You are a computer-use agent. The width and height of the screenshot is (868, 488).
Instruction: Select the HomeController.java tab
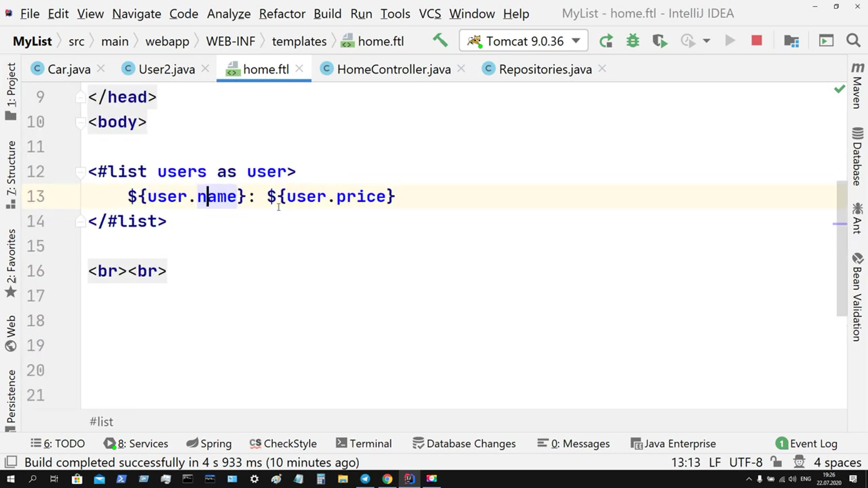click(394, 69)
